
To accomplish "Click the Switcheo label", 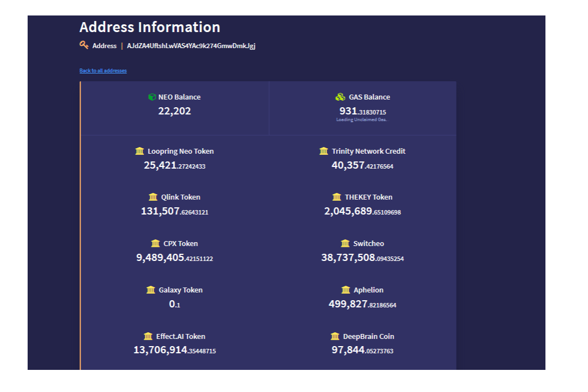I will pyautogui.click(x=369, y=243).
